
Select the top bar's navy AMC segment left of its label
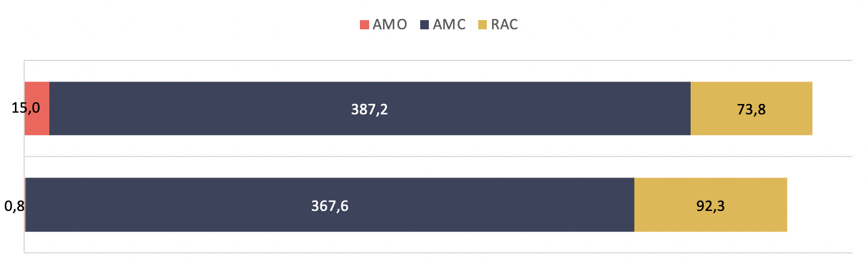coord(201,109)
